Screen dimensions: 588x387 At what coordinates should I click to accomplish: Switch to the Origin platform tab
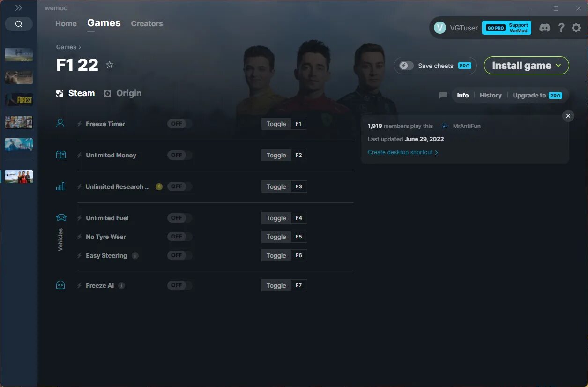point(123,93)
